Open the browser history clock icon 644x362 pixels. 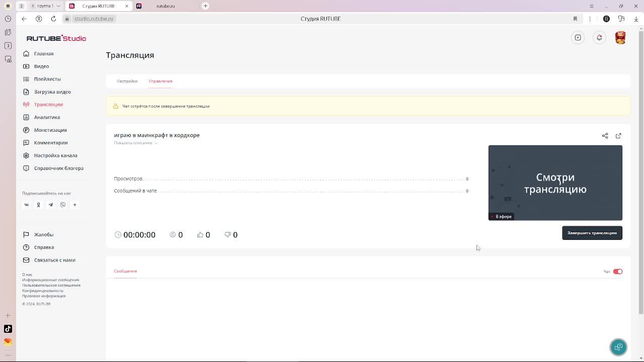[x=8, y=19]
